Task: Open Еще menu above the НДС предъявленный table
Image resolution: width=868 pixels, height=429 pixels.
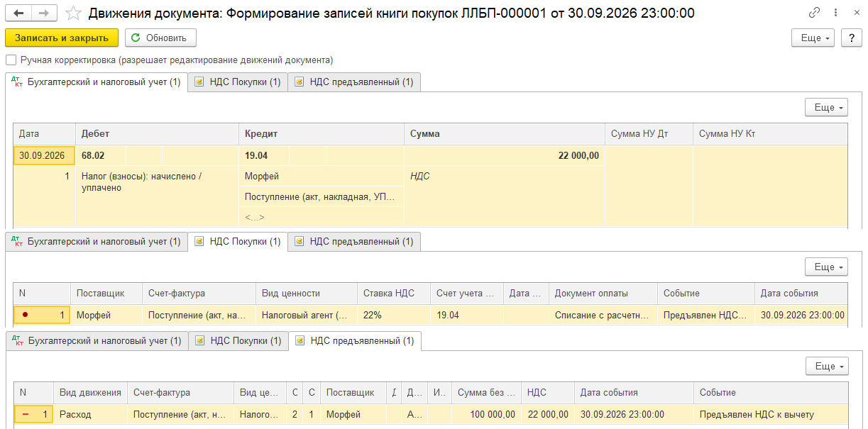Action: pos(827,366)
